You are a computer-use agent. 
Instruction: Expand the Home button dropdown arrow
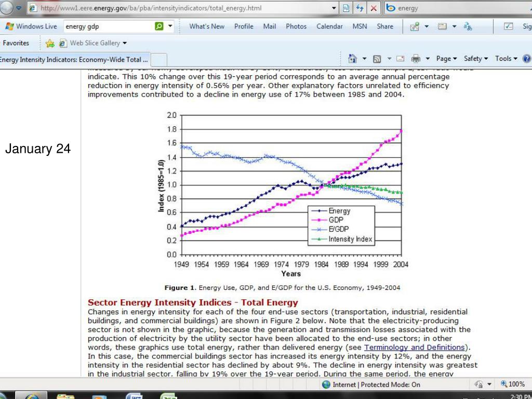click(x=364, y=59)
